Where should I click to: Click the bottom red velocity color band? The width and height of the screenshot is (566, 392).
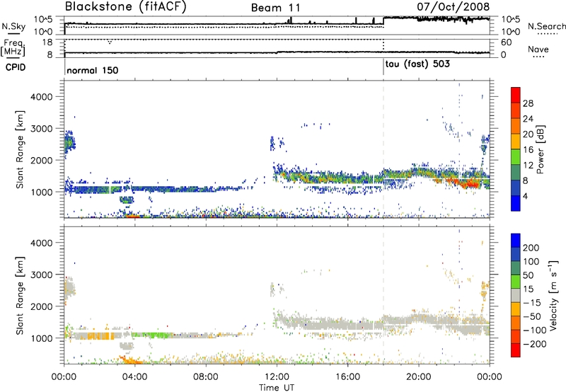tap(516, 350)
